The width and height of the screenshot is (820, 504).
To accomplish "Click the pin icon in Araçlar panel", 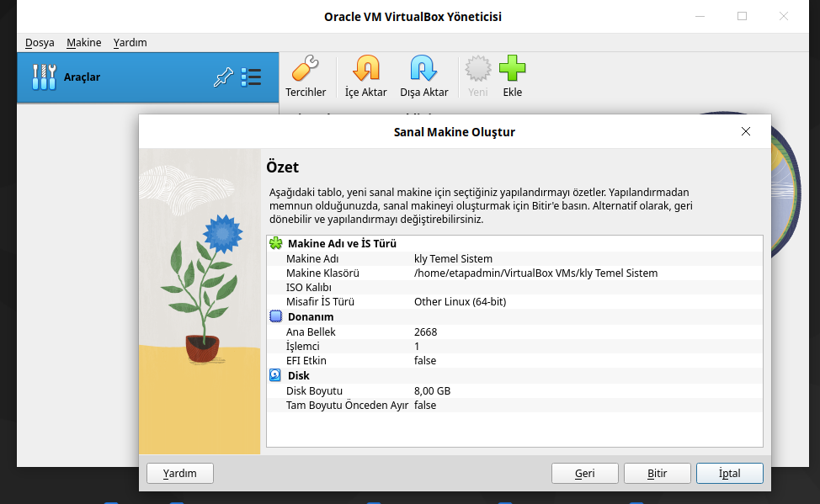I will click(222, 78).
